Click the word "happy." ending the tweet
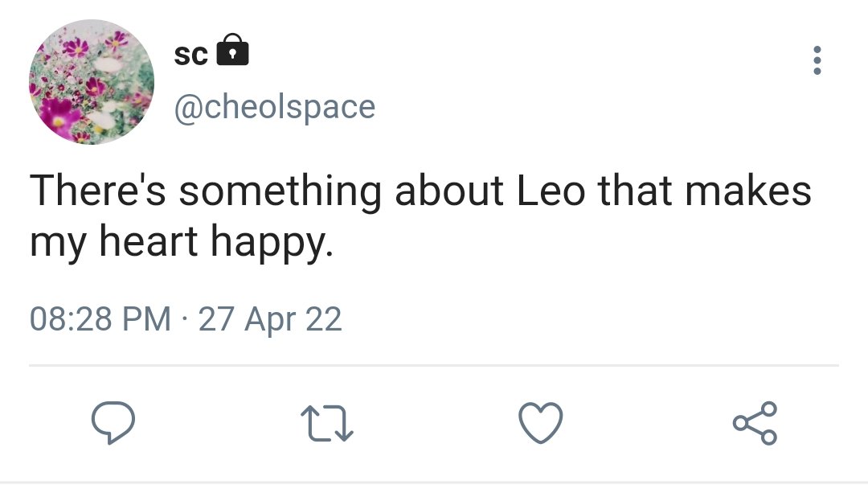 [x=271, y=242]
